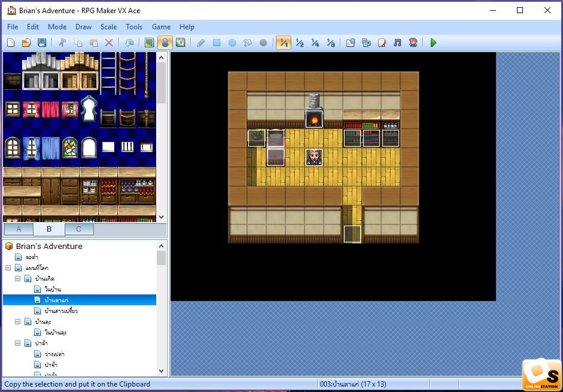563x392 pixels.
Task: Select the Shadow Pen tool
Action: click(x=263, y=42)
